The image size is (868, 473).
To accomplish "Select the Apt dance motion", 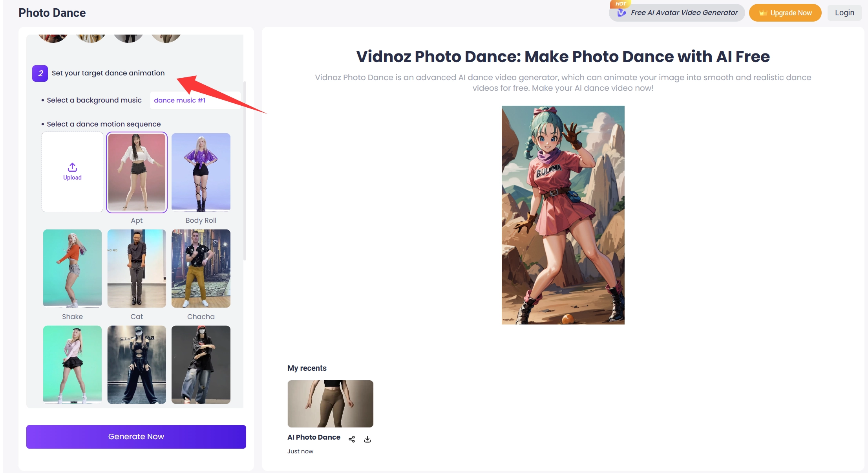I will 137,172.
